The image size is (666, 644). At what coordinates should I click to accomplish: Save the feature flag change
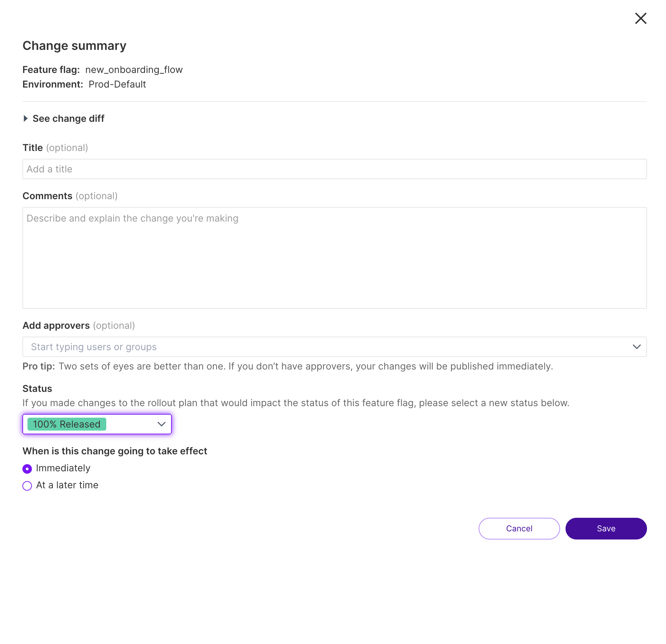(x=606, y=529)
